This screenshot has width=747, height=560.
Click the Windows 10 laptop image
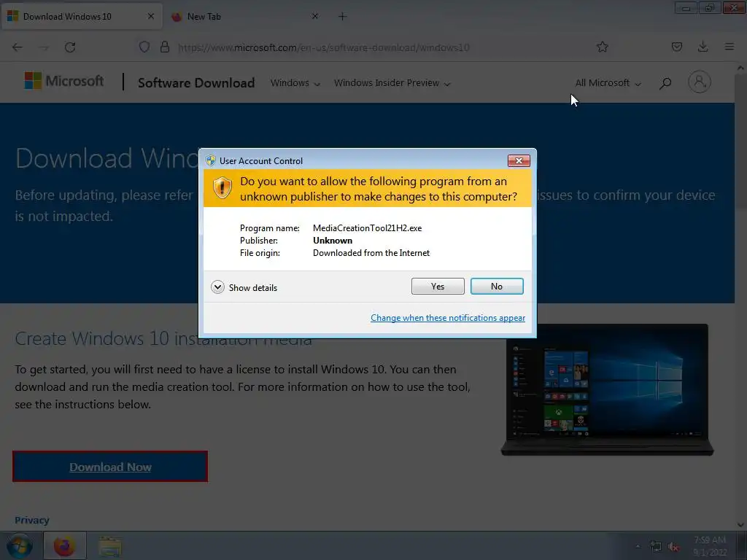[607, 389]
